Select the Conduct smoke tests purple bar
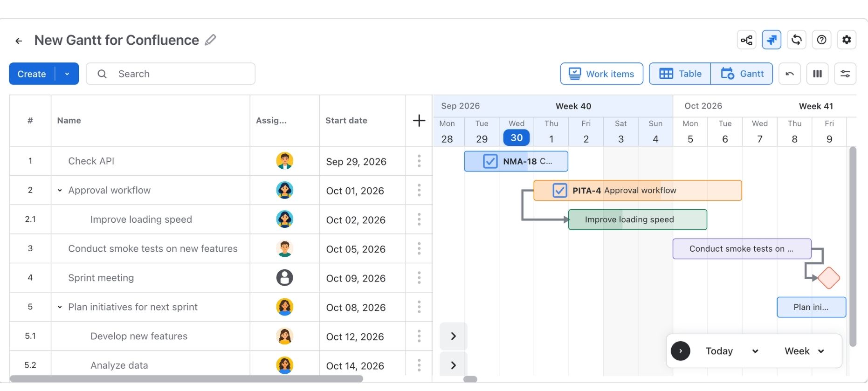Viewport: 868px width, 391px height. [x=742, y=249]
